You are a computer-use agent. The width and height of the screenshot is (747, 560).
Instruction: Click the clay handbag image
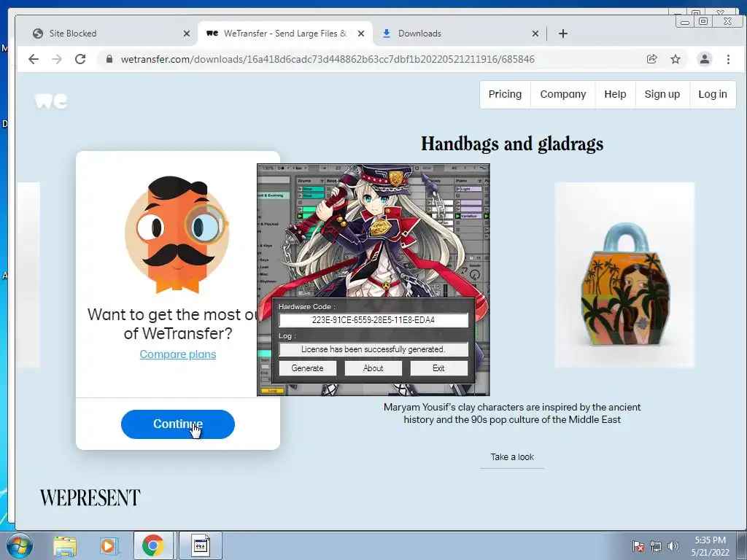tap(624, 275)
